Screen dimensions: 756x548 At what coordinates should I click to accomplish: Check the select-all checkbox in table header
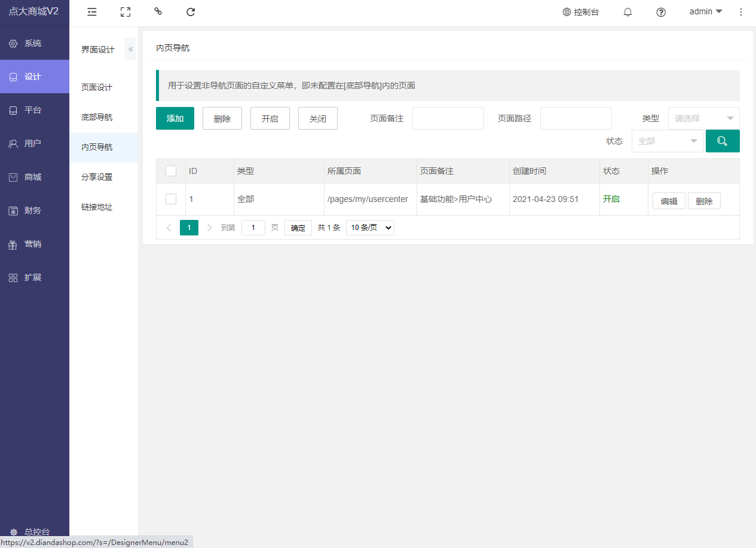171,171
